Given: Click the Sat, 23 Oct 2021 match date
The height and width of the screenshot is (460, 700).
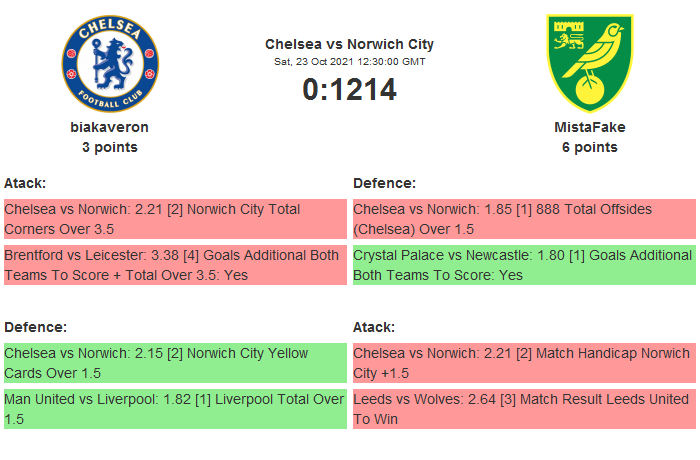Looking at the screenshot, I should pos(349,62).
